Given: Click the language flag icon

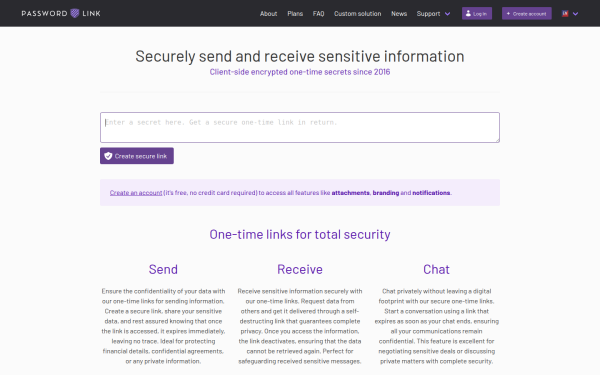Looking at the screenshot, I should coord(565,14).
